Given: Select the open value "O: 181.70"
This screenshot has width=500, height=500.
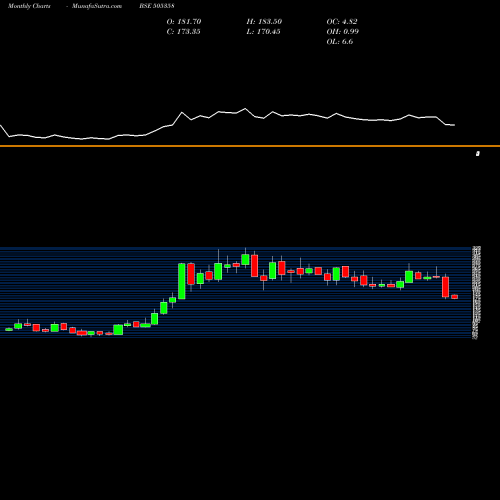Looking at the screenshot, I should [x=184, y=21].
